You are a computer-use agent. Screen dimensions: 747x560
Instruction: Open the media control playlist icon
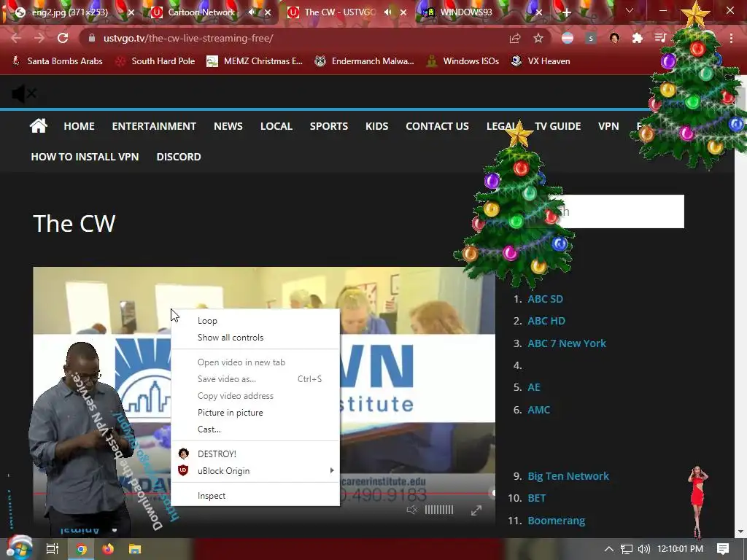660,38
